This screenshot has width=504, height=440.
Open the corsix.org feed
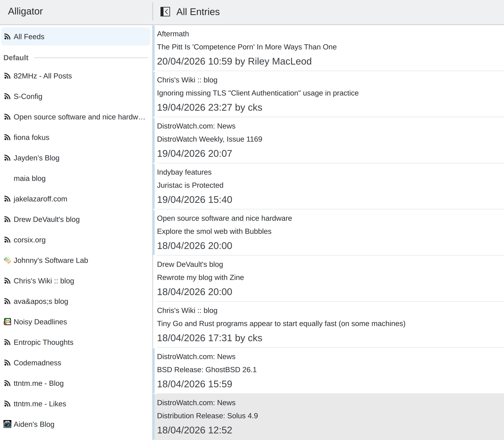click(76, 240)
